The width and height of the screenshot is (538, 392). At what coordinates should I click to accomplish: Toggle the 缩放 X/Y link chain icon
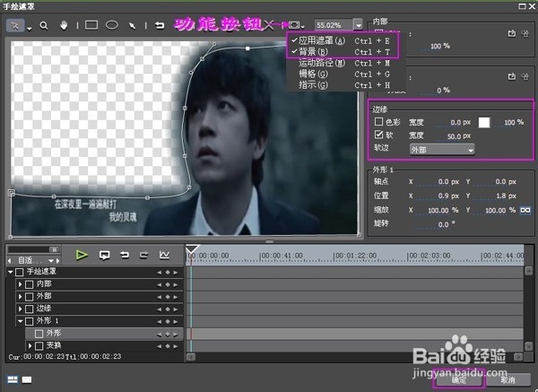[x=525, y=210]
